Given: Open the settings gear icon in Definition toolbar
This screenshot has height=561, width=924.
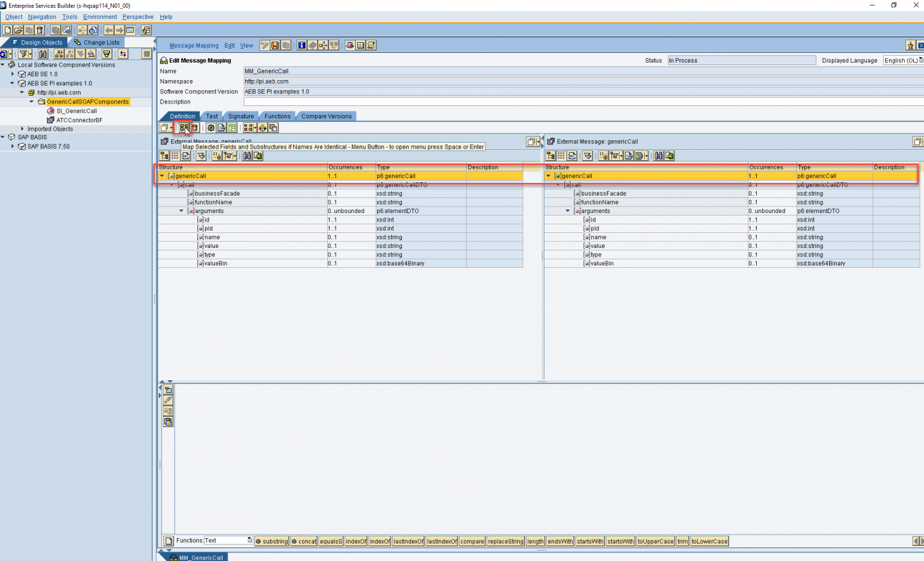Looking at the screenshot, I should [x=210, y=128].
